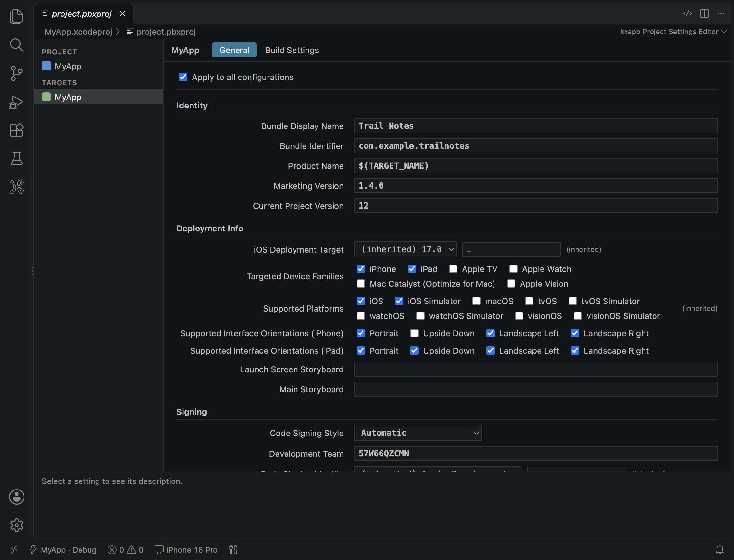The width and height of the screenshot is (734, 560).
Task: Open the editor more actions ellipsis
Action: [x=721, y=14]
